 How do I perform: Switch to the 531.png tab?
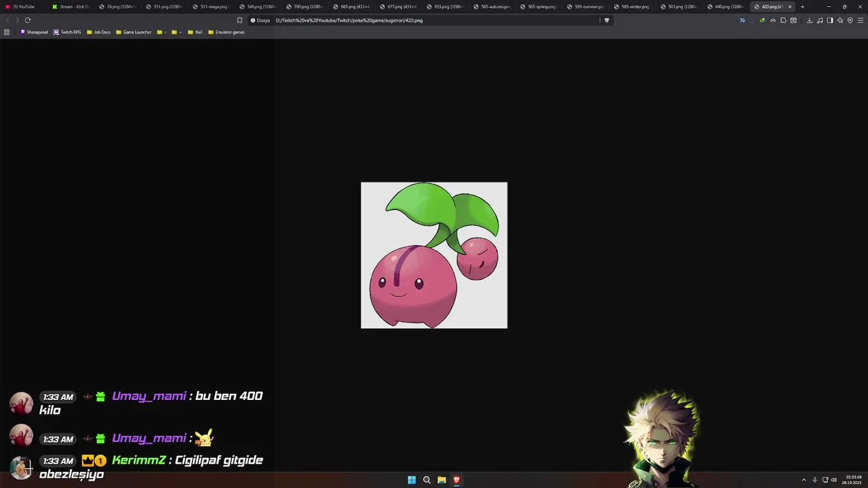(164, 7)
